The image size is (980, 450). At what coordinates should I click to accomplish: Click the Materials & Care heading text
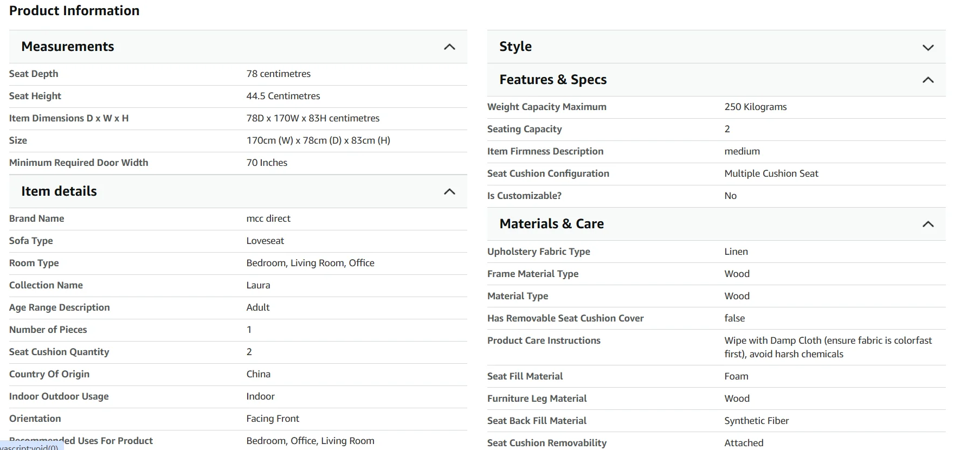pyautogui.click(x=551, y=224)
